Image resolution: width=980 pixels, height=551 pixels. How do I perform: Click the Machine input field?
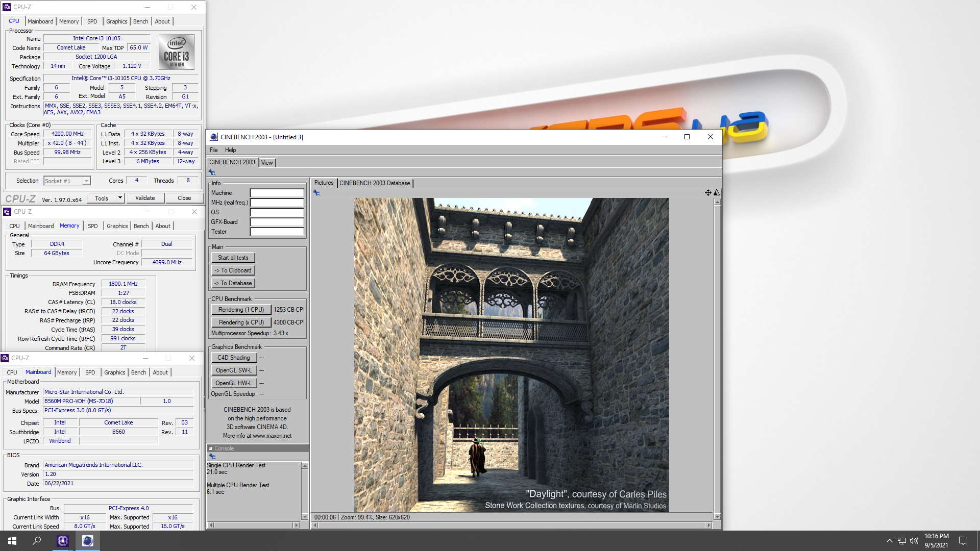[x=277, y=193]
